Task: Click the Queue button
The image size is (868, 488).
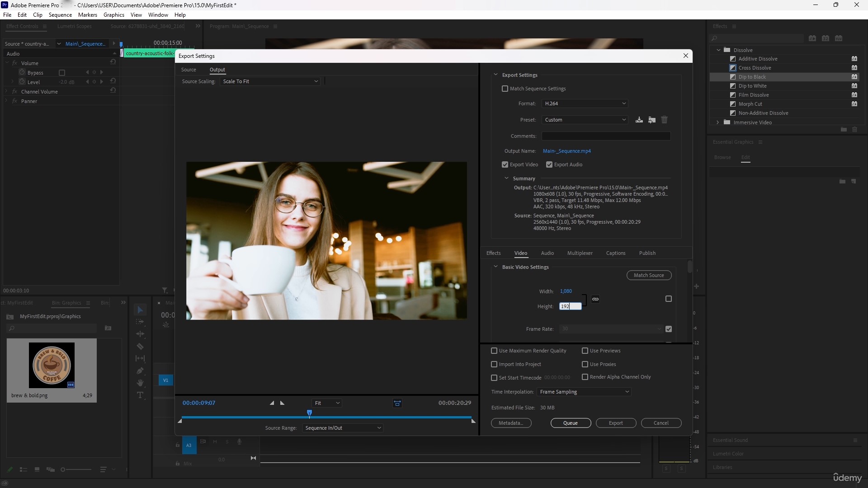Action: pyautogui.click(x=571, y=423)
